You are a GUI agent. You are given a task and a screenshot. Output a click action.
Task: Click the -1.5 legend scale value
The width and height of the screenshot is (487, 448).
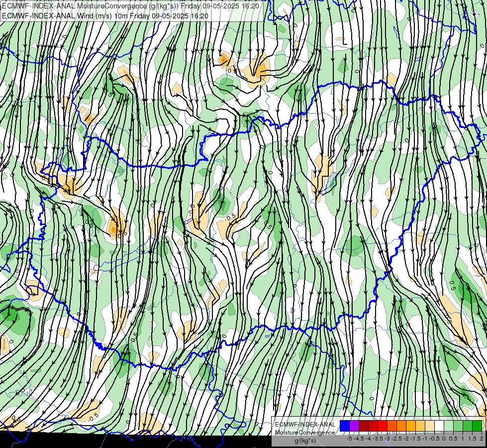point(415,439)
